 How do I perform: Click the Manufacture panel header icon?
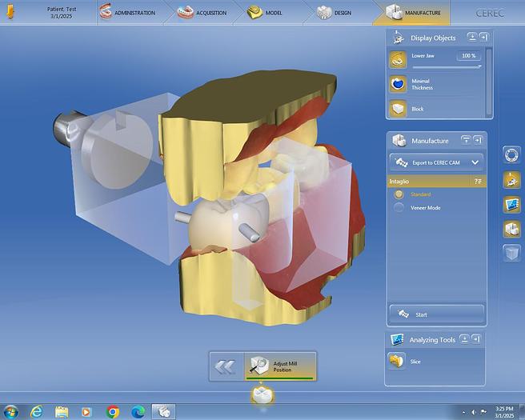tap(399, 141)
